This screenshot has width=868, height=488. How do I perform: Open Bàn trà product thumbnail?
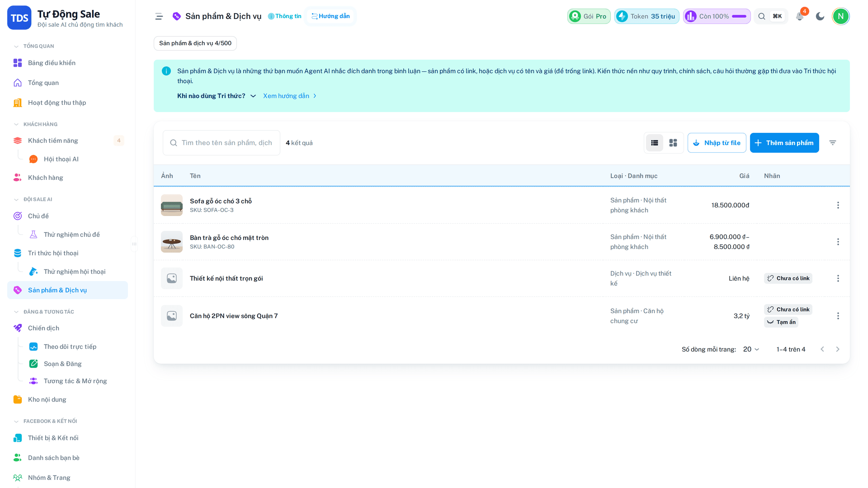point(172,242)
